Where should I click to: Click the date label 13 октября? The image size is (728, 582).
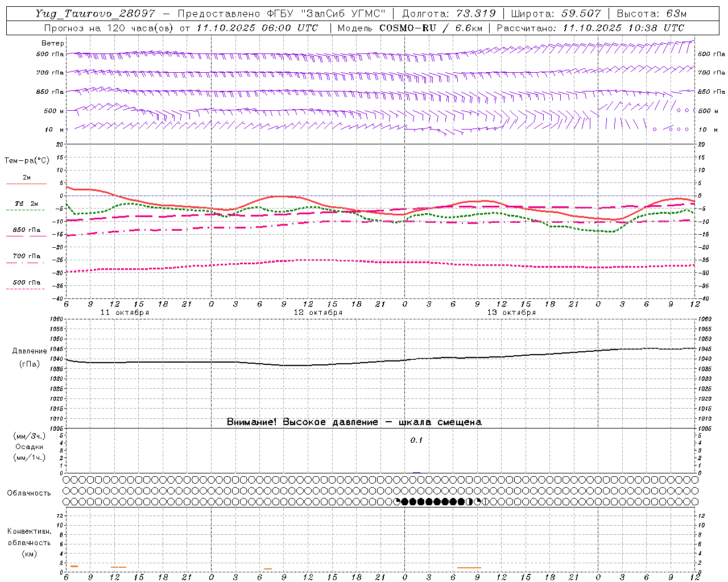point(511,313)
